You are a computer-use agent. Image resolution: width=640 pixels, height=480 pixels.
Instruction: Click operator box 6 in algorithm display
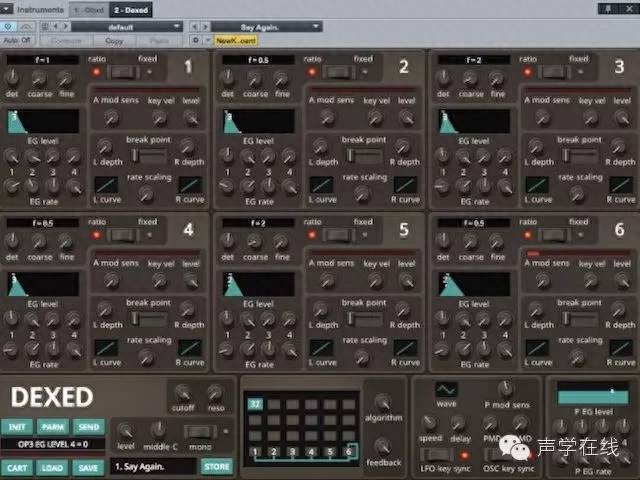coord(349,451)
